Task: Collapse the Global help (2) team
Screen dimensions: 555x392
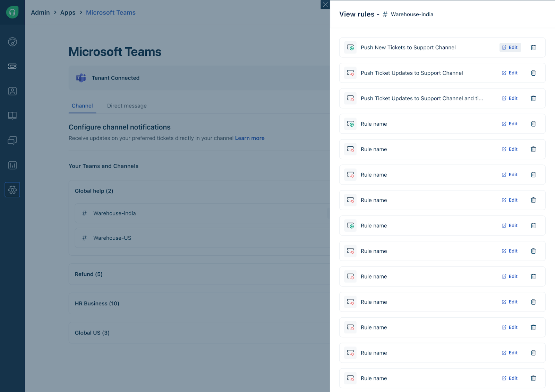Action: pos(94,191)
